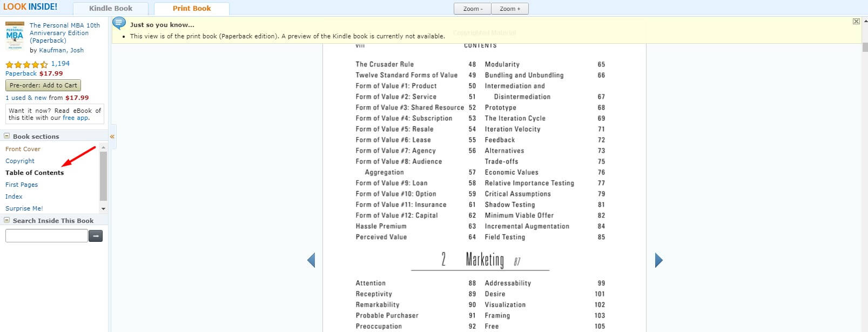Click the Zoom - button
Screen dimensions: 868x332
[x=473, y=9]
